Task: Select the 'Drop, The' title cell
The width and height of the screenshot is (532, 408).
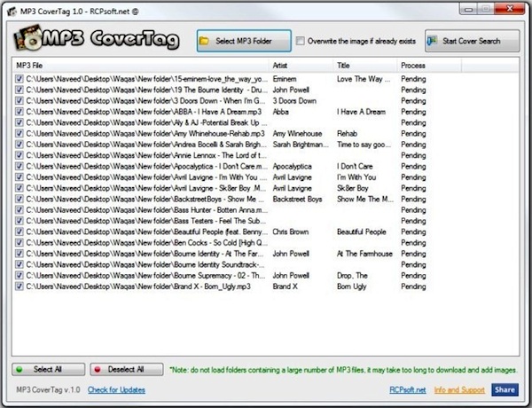Action: [353, 275]
